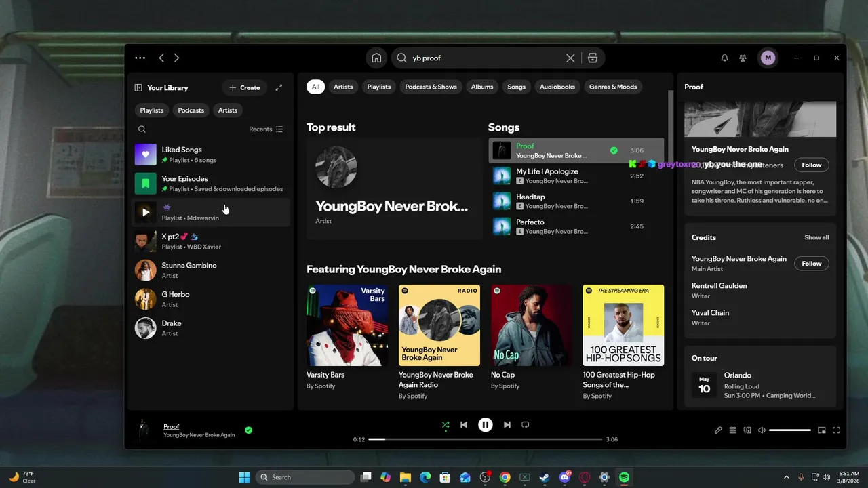Play the Mdswervin playlist
868x488 pixels.
click(x=145, y=212)
